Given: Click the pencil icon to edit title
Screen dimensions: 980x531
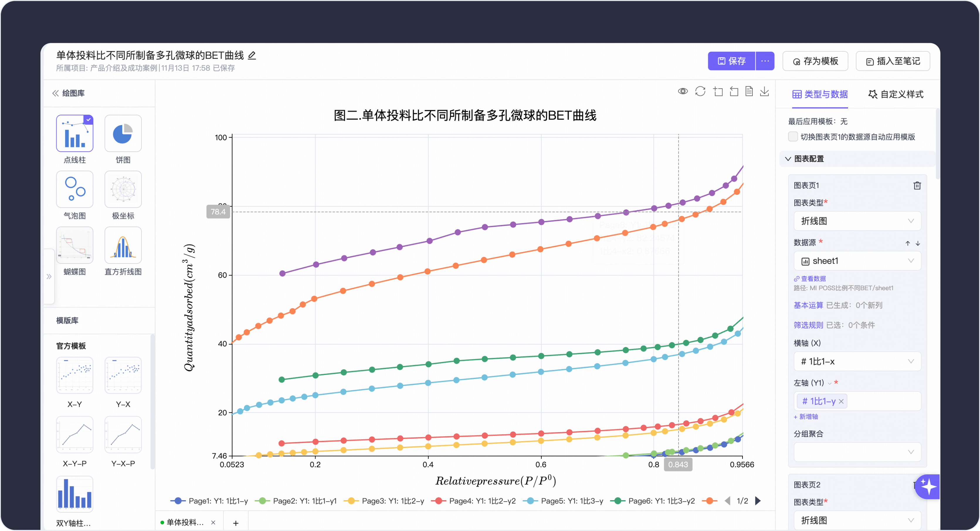Looking at the screenshot, I should pyautogui.click(x=252, y=55).
